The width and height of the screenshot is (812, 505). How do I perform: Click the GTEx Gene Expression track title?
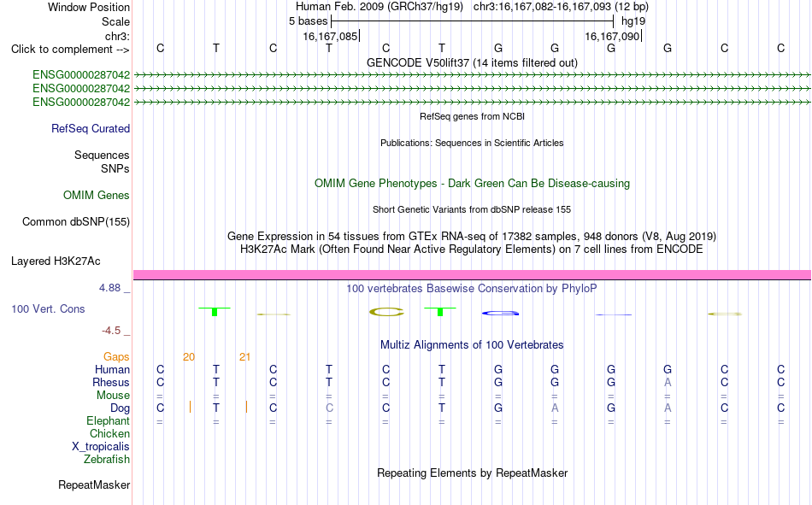pos(472,236)
